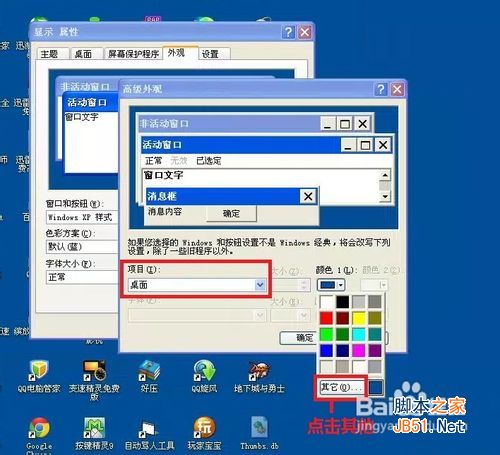
Task: Click minimize button of 活动窗口 preview
Action: tap(348, 145)
